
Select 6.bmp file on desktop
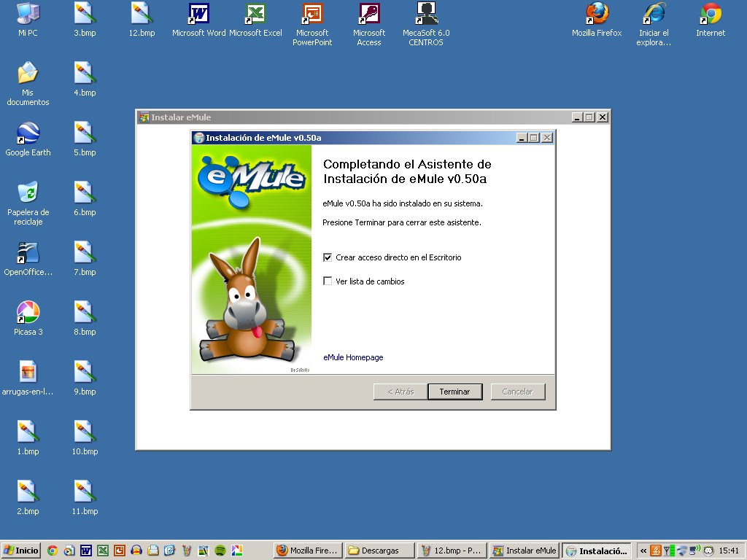point(85,198)
